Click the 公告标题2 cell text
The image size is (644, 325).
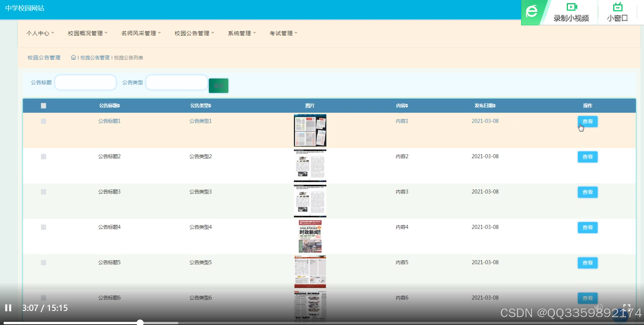pyautogui.click(x=109, y=156)
